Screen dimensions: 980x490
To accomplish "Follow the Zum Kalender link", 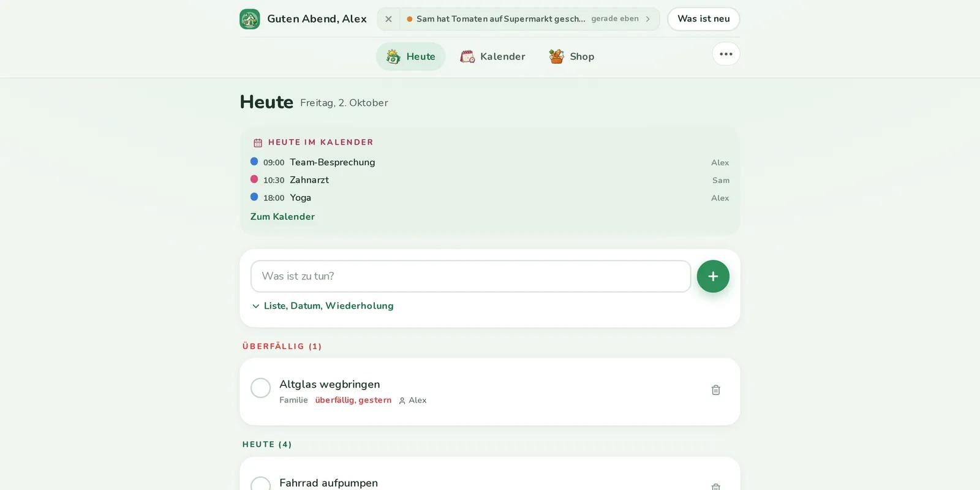I will (x=282, y=217).
